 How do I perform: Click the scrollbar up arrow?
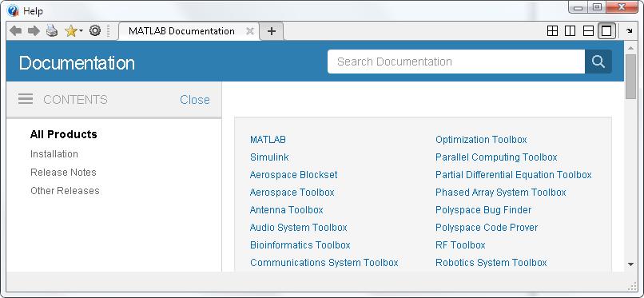click(630, 48)
